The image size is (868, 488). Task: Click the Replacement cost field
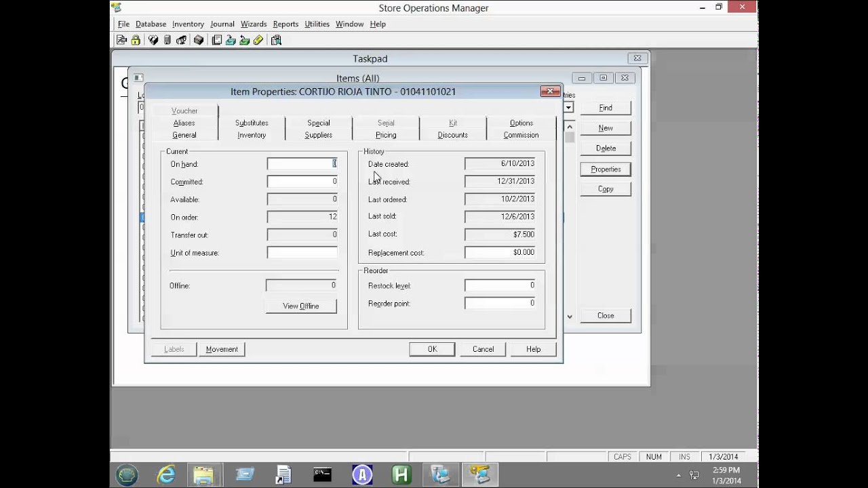tap(500, 252)
